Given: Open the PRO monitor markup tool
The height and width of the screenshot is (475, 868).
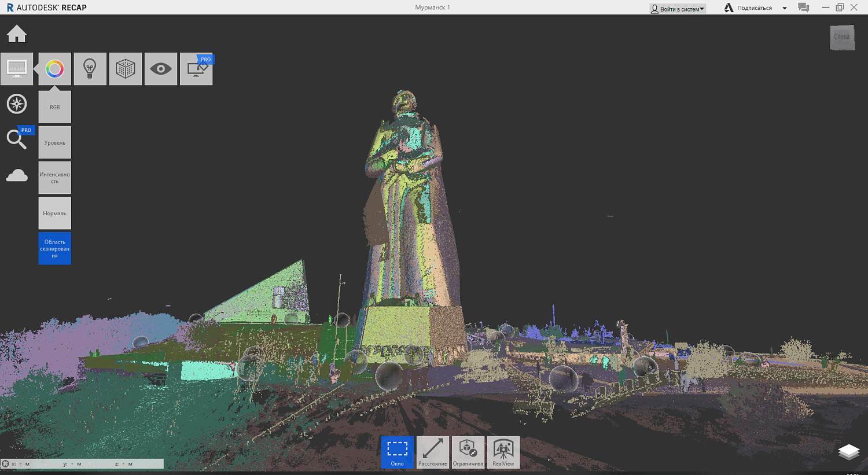Looking at the screenshot, I should tap(196, 69).
